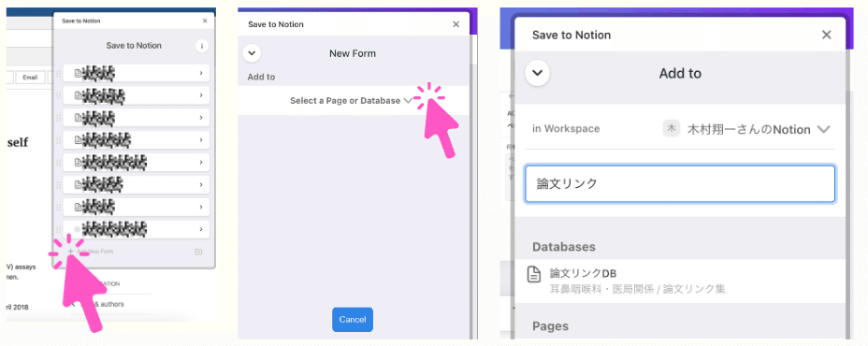The height and width of the screenshot is (346, 868).
Task: Click the Pages section heading
Action: (550, 326)
